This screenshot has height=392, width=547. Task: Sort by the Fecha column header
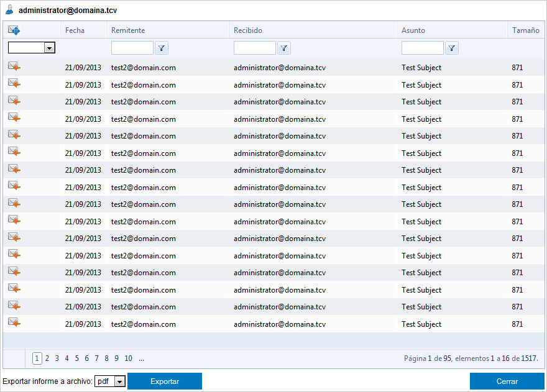(75, 30)
